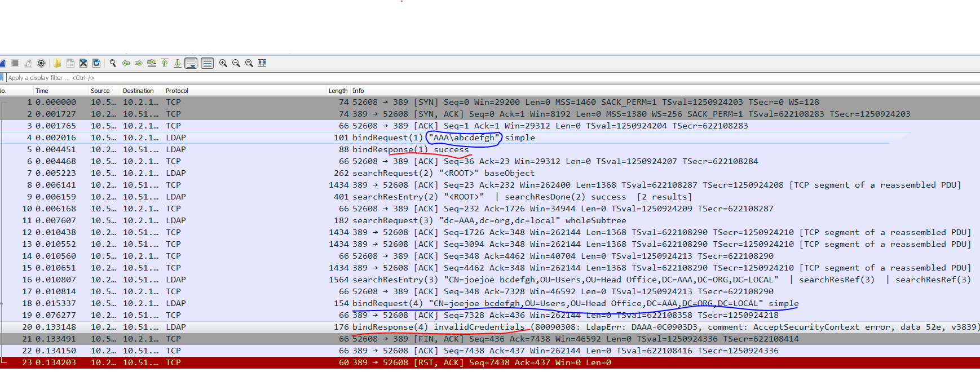Select packet 5 bindResponse(1) success row
This screenshot has width=980, height=372.
coord(490,149)
